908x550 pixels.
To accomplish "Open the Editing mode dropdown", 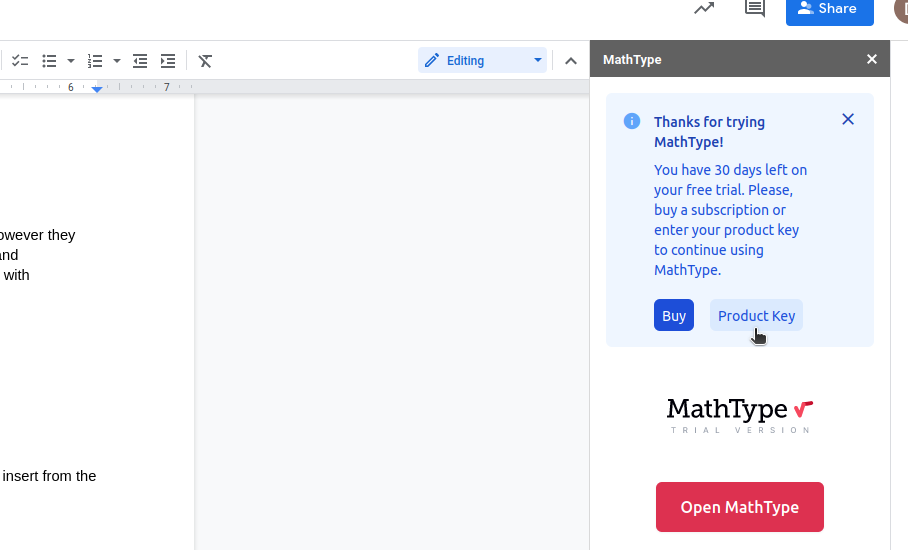I will (x=483, y=61).
